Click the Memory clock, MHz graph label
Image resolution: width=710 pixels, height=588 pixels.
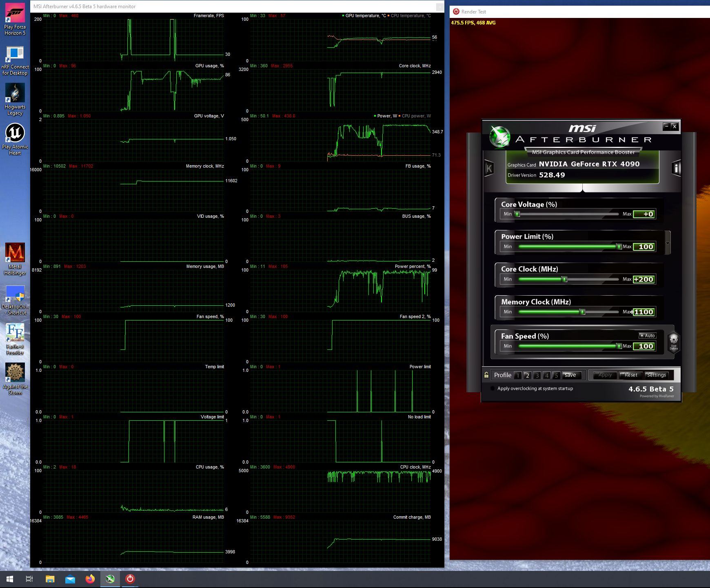(205, 166)
